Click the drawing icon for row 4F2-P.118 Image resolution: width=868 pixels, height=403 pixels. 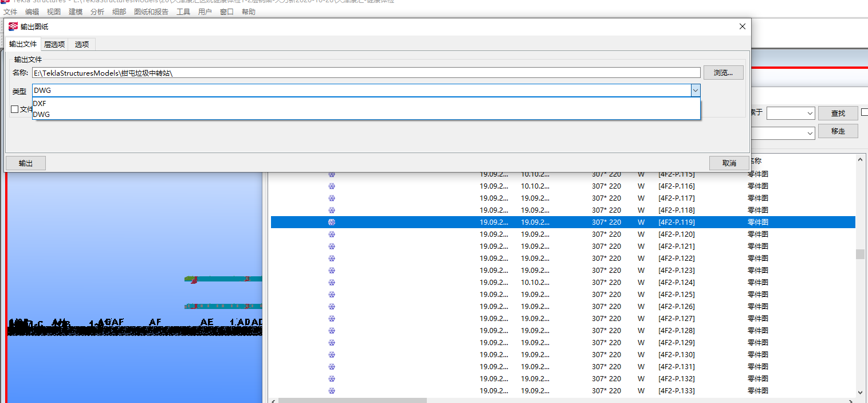coord(331,210)
